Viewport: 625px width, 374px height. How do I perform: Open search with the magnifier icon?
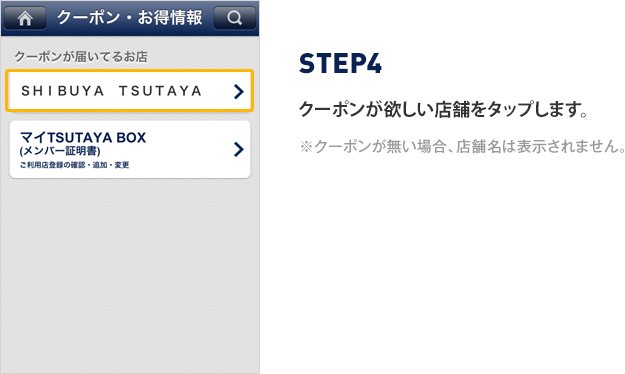(x=234, y=18)
